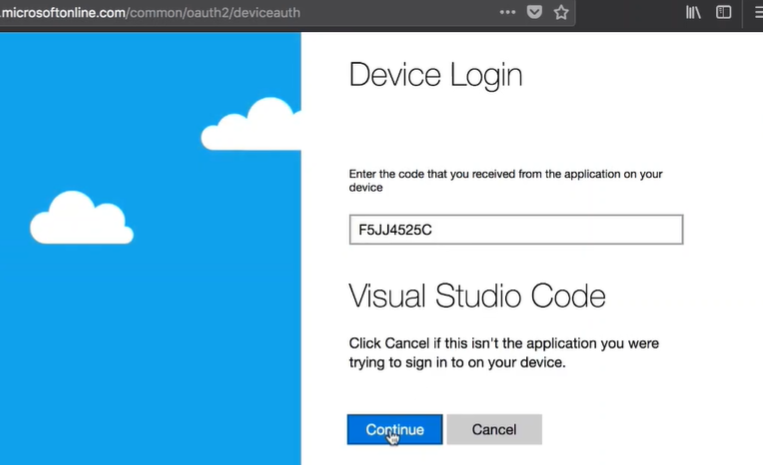Click the Visual Studio Code application name
Image resolution: width=763 pixels, height=465 pixels.
(x=476, y=296)
